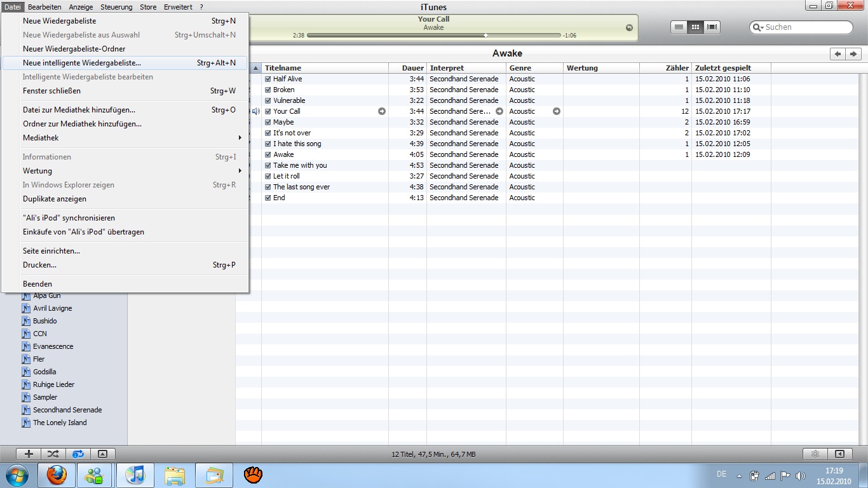Click the add playlist plus button
Image resolution: width=868 pixels, height=488 pixels.
[29, 454]
